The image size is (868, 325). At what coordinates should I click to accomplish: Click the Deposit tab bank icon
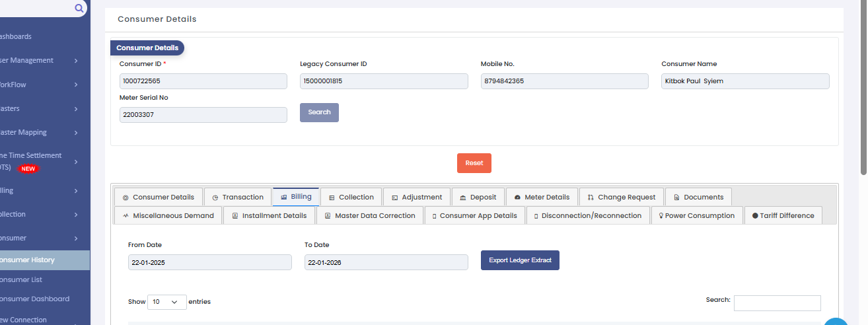(x=463, y=198)
